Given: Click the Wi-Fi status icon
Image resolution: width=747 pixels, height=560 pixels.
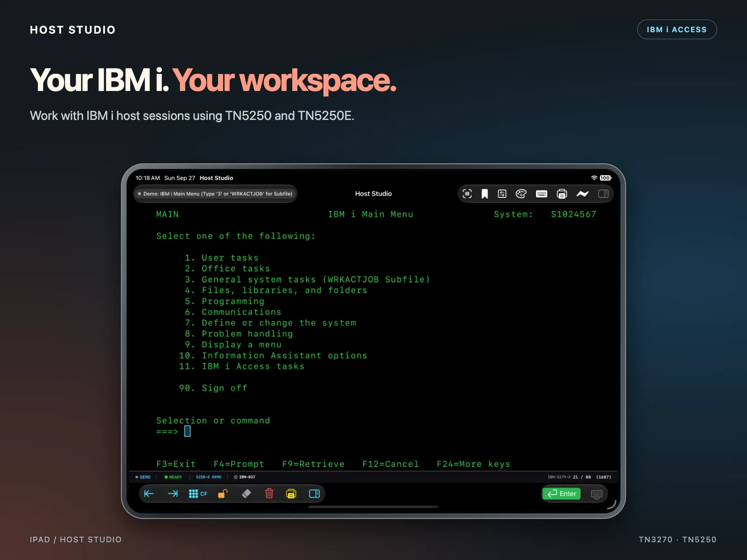Looking at the screenshot, I should pos(594,178).
